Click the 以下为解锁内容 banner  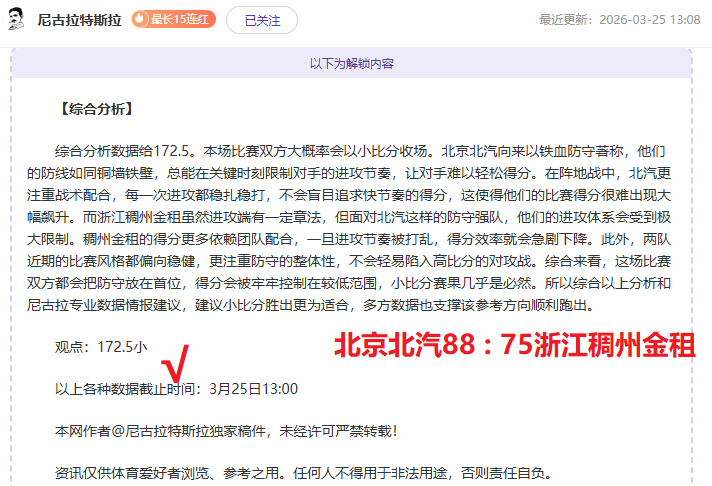(352, 64)
